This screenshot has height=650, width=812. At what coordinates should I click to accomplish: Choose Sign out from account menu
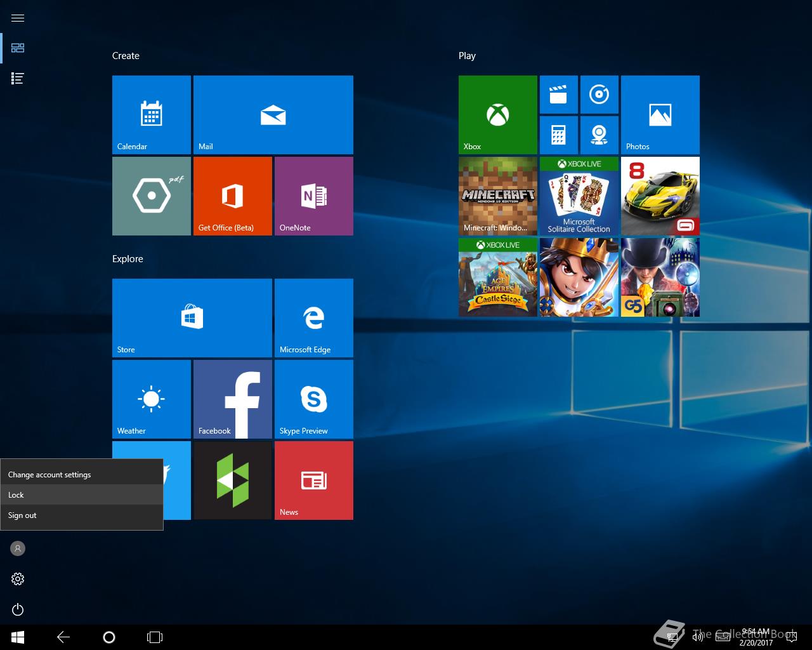click(x=82, y=515)
